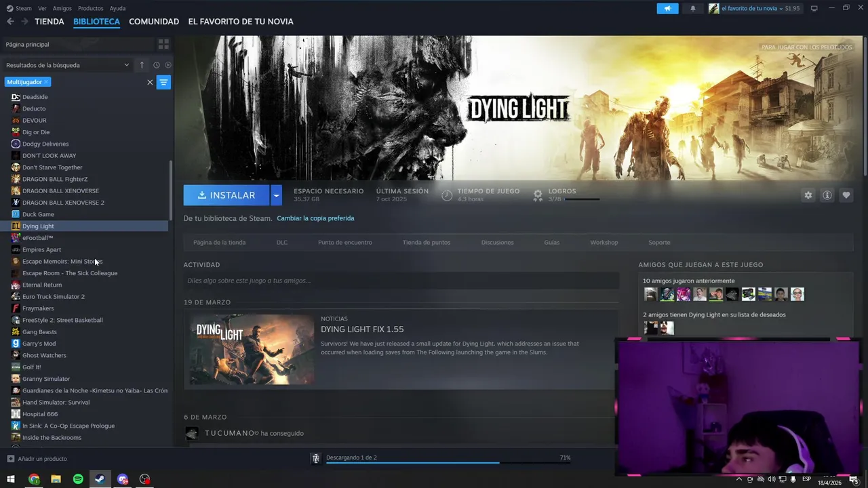Open install options dropdown arrow
This screenshot has height=488, width=868.
click(276, 195)
